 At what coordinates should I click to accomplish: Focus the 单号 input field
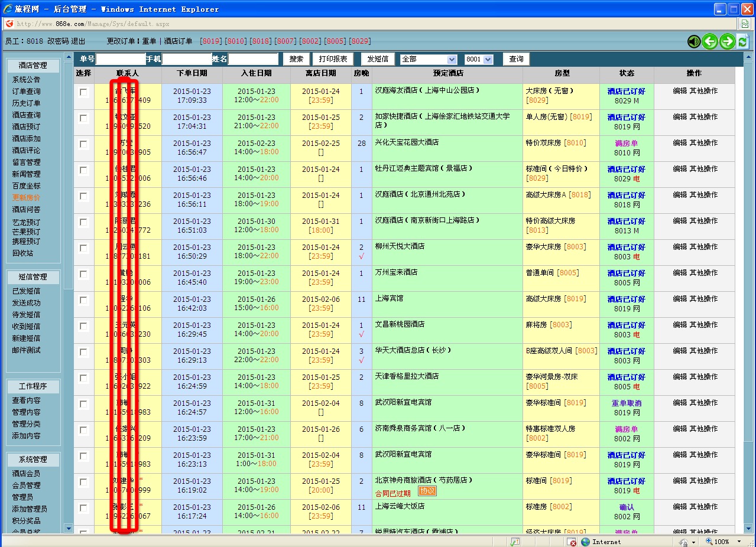(x=121, y=59)
